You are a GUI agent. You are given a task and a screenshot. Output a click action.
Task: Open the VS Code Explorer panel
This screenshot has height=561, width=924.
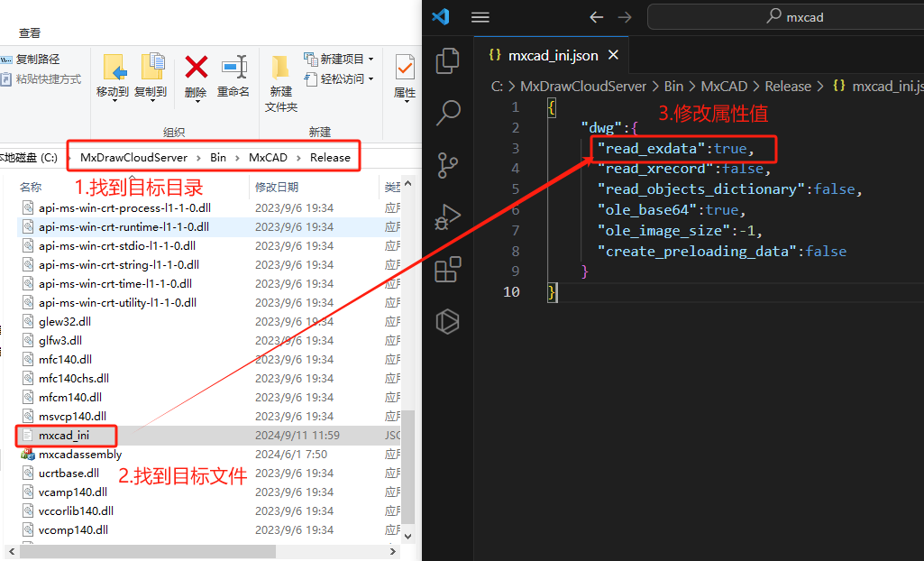448,60
